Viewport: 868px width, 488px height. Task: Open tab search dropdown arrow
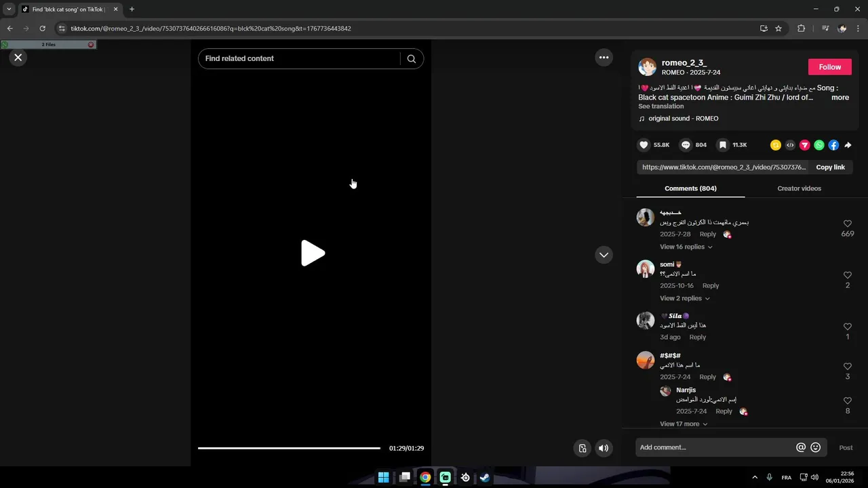pyautogui.click(x=9, y=9)
